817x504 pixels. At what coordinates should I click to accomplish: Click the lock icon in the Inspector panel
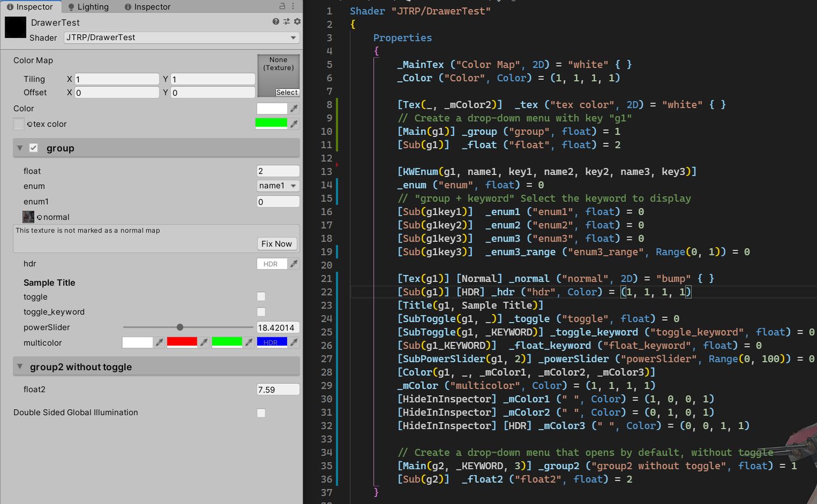(x=282, y=6)
